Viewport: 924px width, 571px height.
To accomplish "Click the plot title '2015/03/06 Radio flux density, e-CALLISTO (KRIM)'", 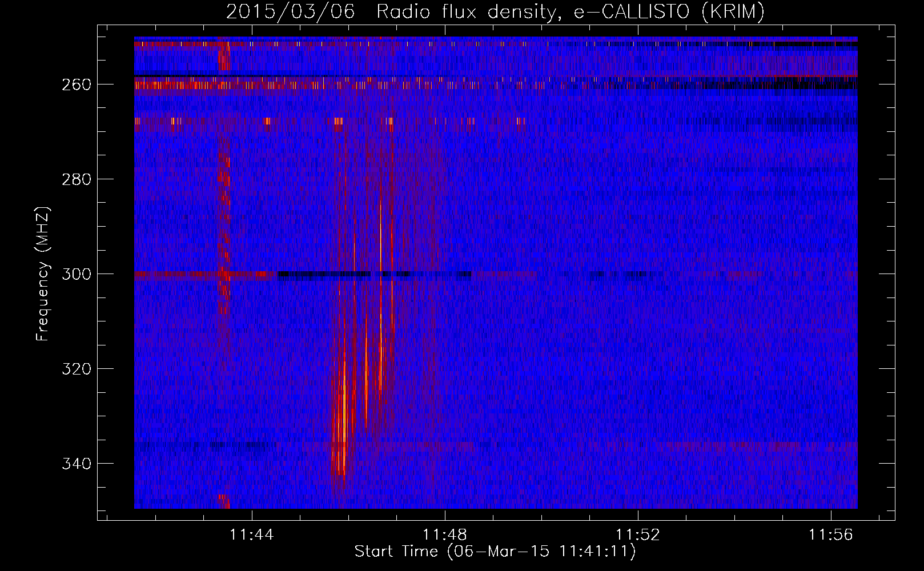I will (495, 11).
